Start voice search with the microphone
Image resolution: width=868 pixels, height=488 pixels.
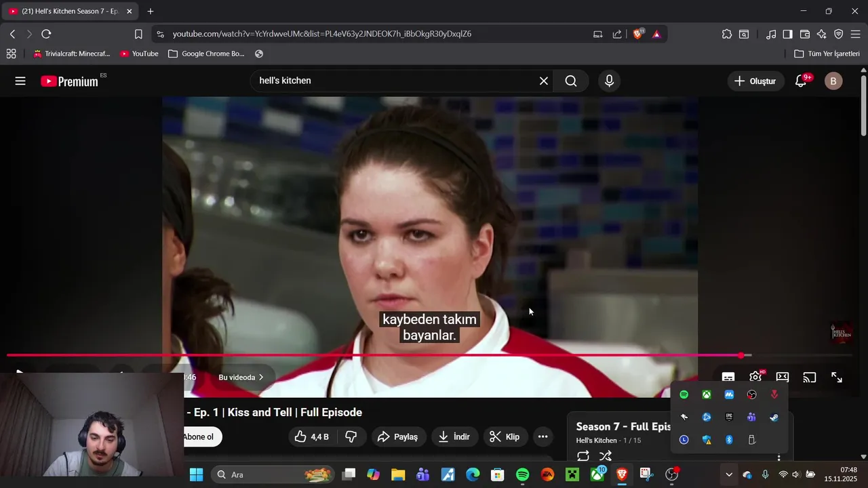(609, 81)
